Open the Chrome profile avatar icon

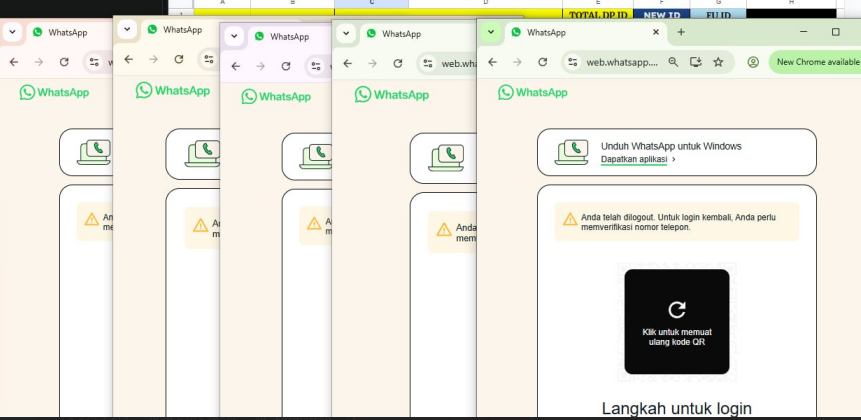click(x=753, y=62)
